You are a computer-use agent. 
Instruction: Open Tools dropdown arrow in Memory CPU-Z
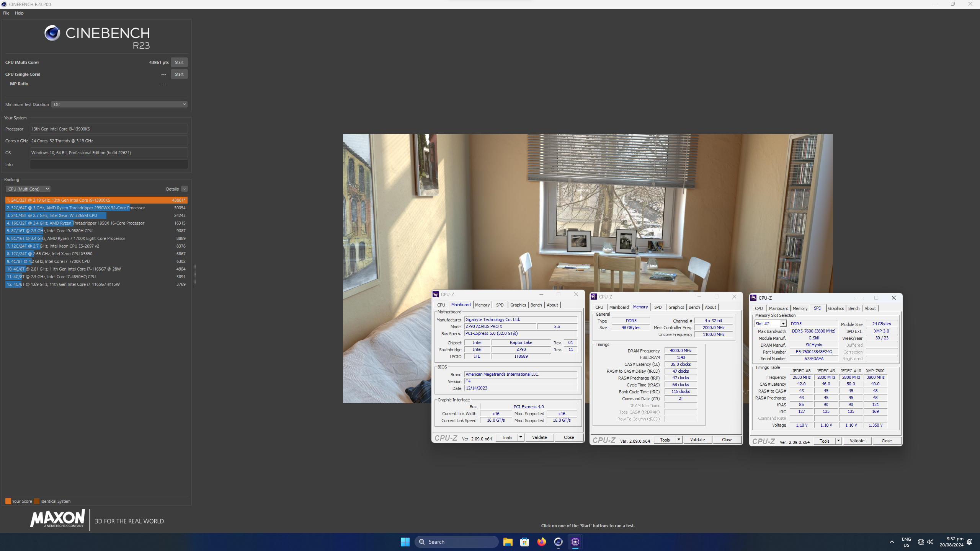tap(679, 440)
